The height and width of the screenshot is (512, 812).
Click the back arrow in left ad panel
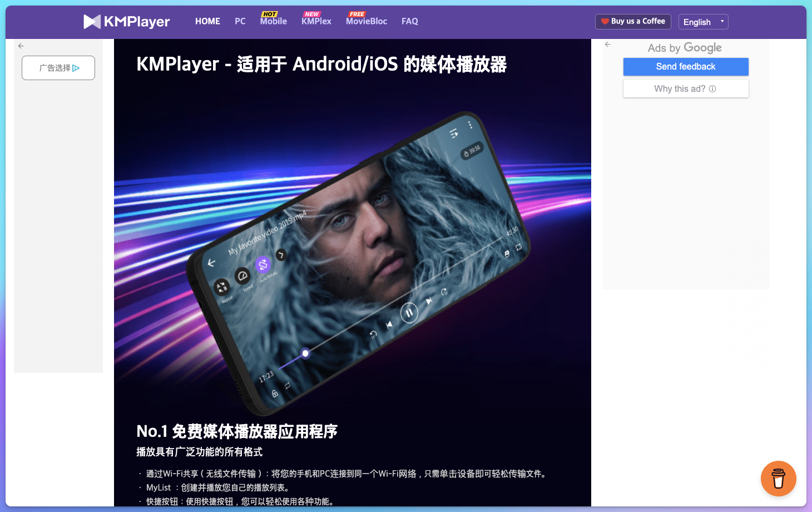coord(21,46)
